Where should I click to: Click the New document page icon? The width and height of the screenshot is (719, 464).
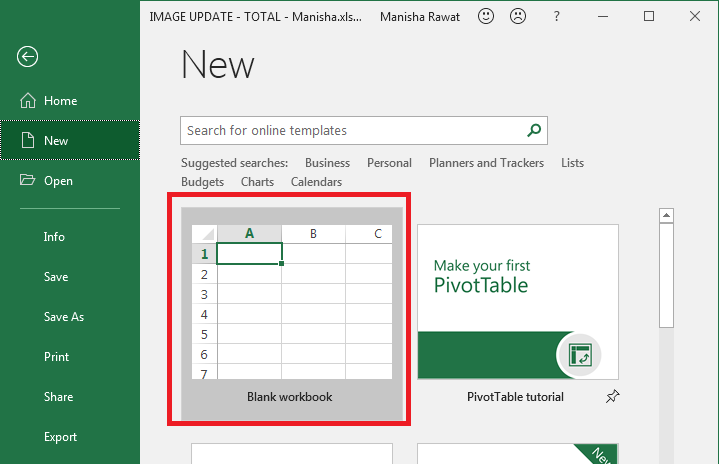[28, 140]
